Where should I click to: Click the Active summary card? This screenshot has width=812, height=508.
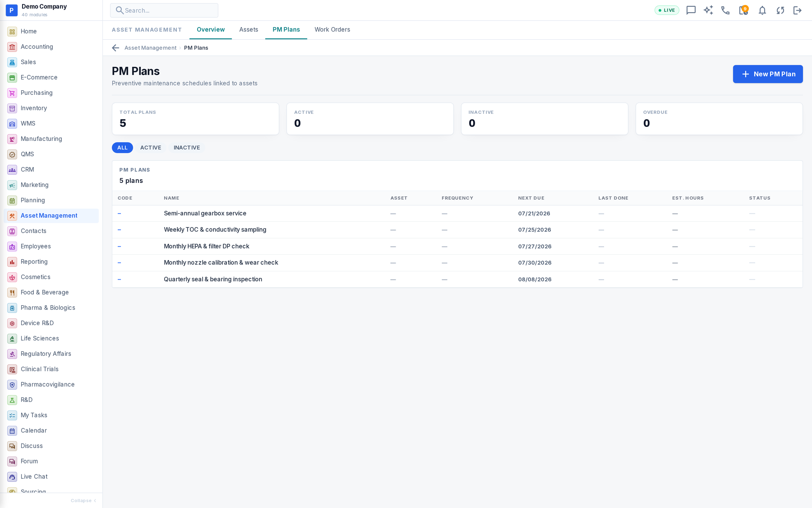click(370, 119)
